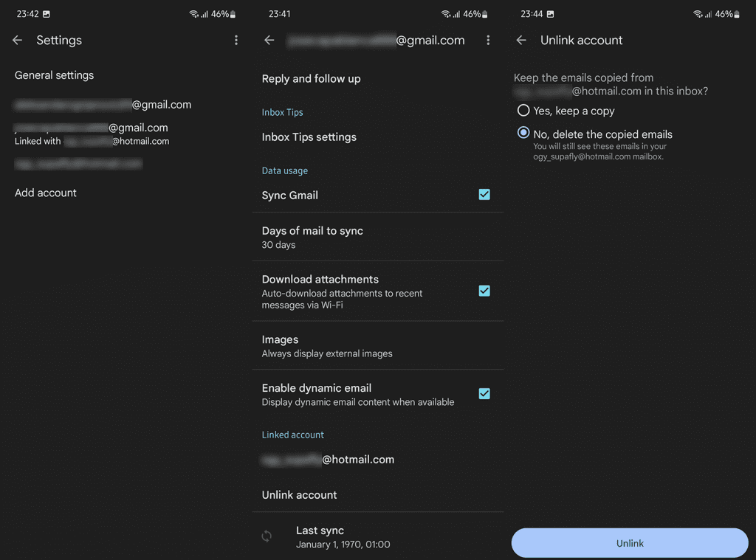Select the Yes, keep a copy option

tap(523, 111)
